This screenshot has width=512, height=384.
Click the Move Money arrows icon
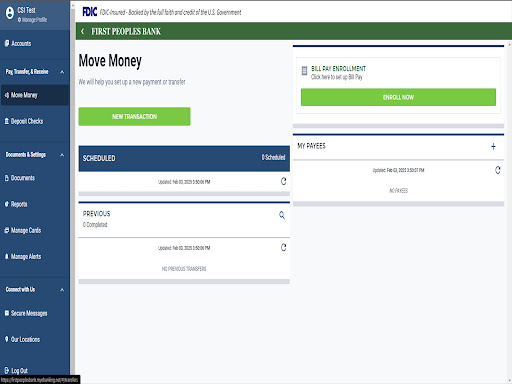point(7,95)
